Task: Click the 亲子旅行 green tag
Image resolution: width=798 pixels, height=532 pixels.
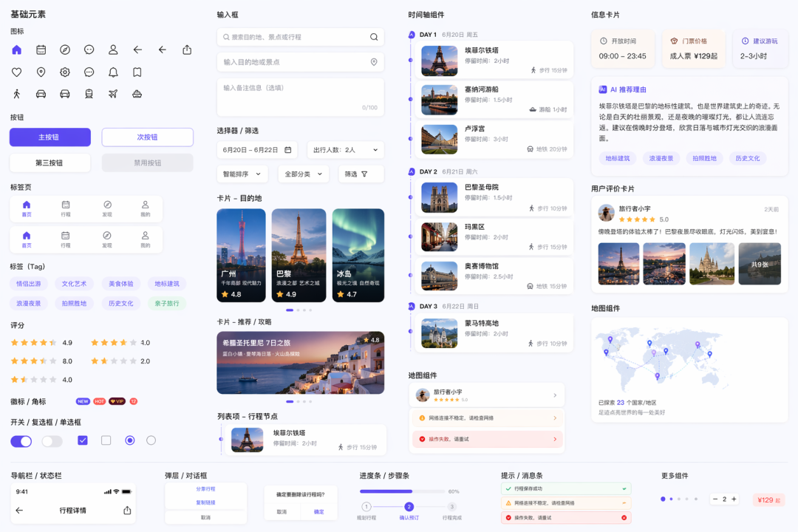Action: click(167, 304)
